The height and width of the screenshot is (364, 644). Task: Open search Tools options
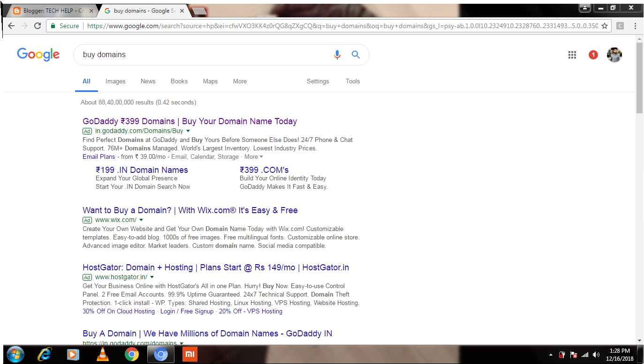click(353, 81)
